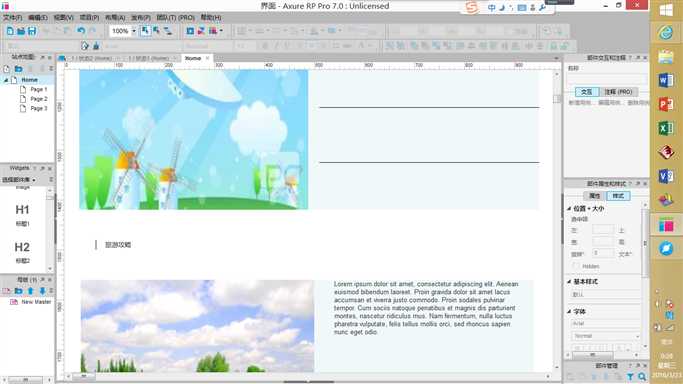The image size is (683, 384).
Task: Switch to the Home canvas tab
Action: pos(193,58)
